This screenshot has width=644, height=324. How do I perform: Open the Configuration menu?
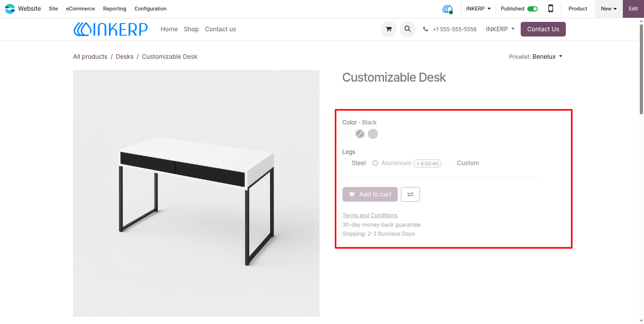pyautogui.click(x=150, y=9)
